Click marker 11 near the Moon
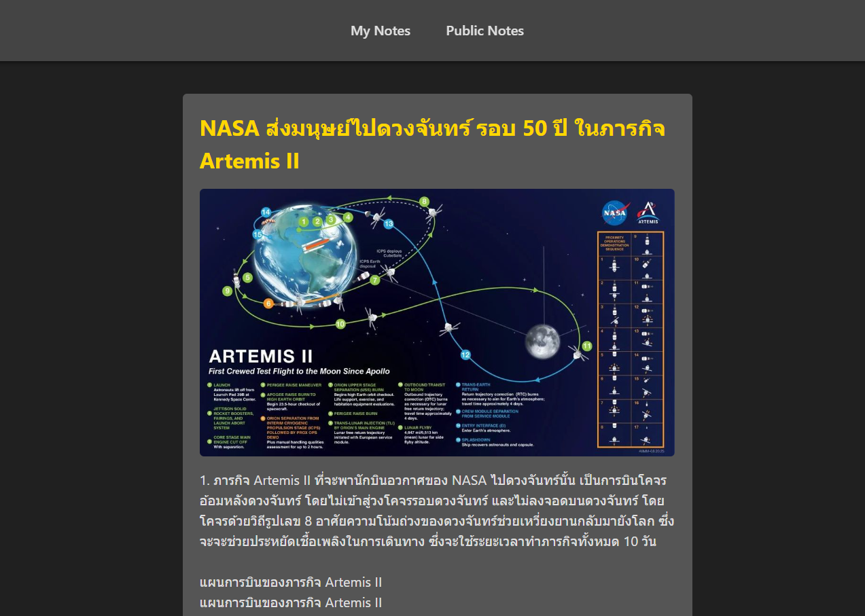This screenshot has height=616, width=865. click(586, 345)
